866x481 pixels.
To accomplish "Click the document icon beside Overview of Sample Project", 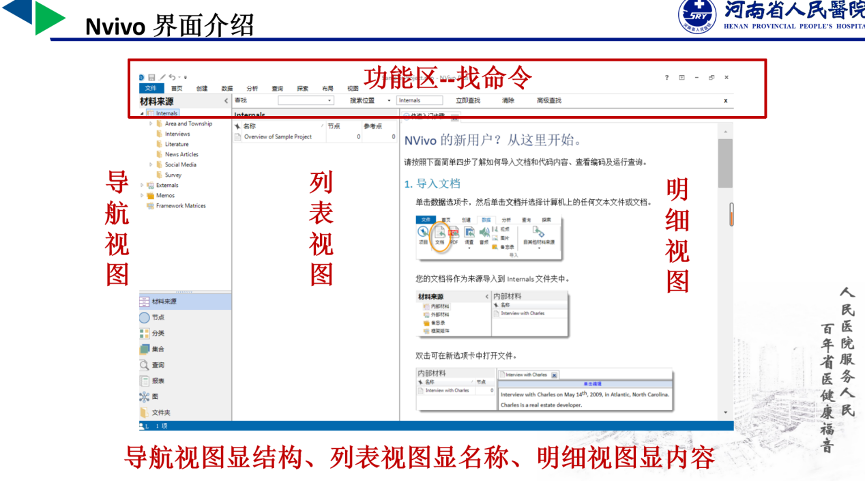I will tap(238, 136).
